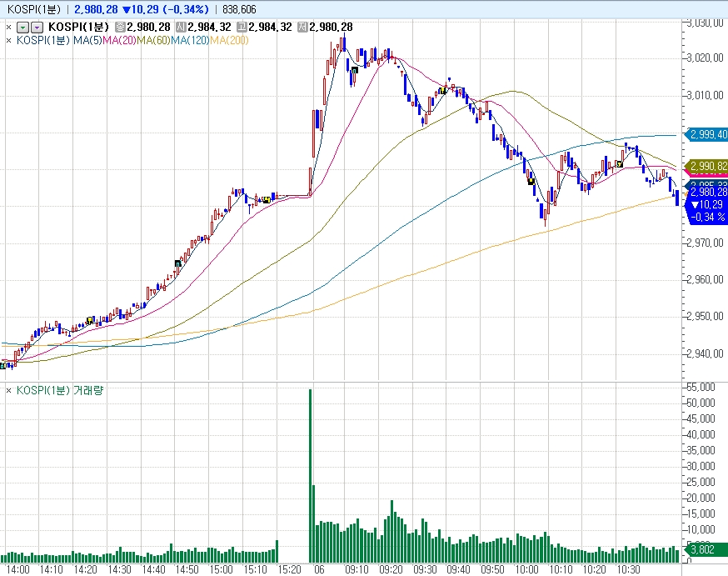Open the green dropdown arrow beside KOSPI(1분)
The image size is (728, 576).
point(22,27)
